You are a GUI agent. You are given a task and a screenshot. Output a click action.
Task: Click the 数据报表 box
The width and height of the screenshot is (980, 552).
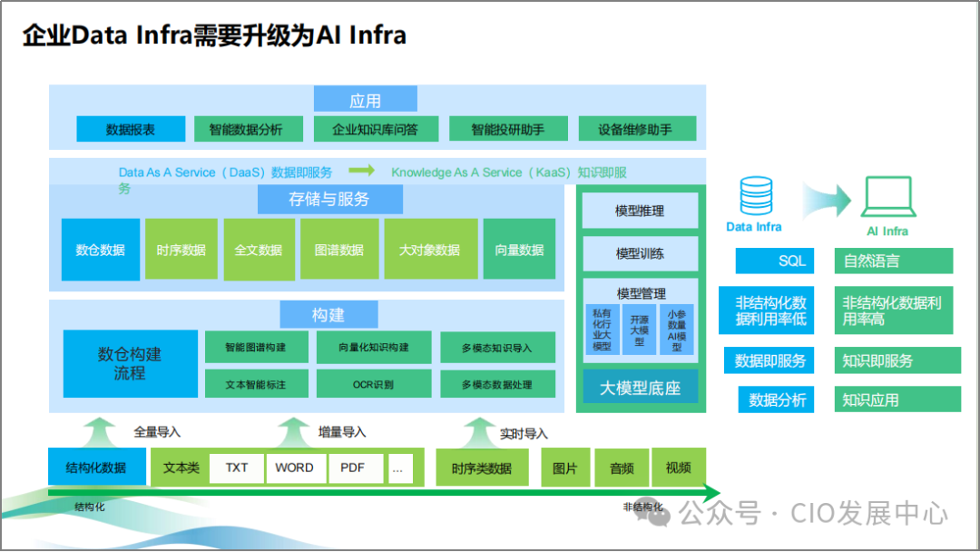click(x=131, y=130)
